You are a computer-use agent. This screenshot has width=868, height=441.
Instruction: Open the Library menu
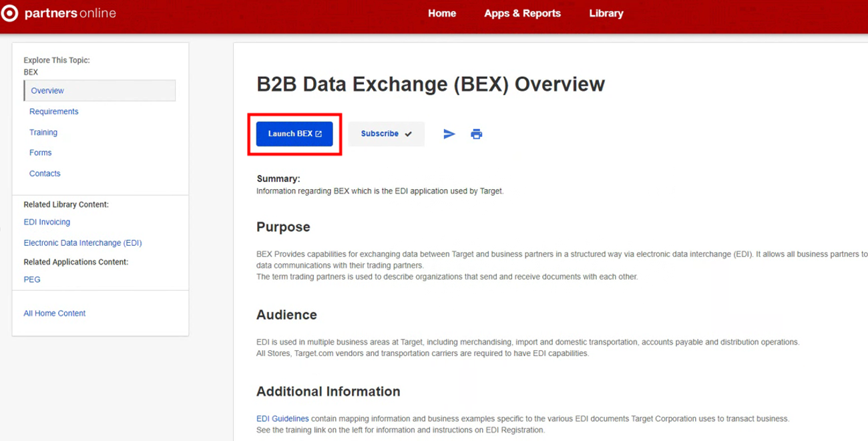pos(605,13)
